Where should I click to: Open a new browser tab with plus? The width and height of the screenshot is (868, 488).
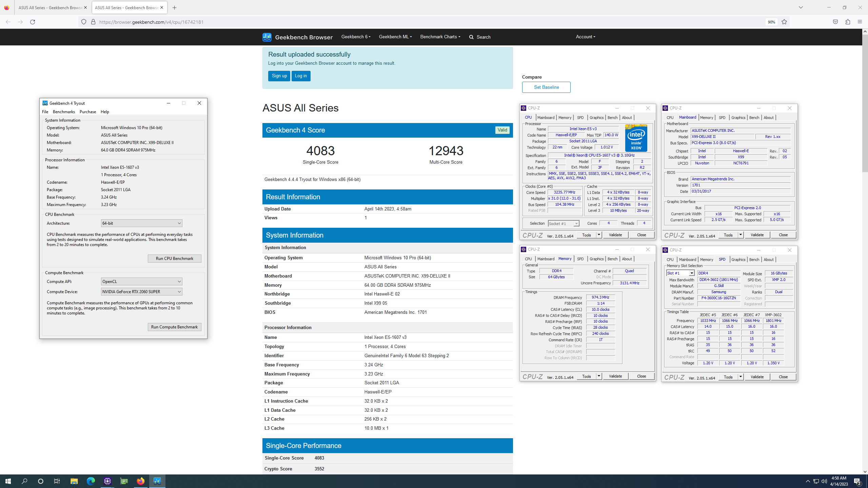tap(175, 7)
